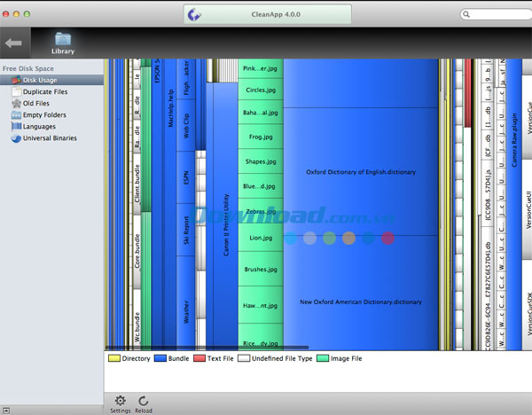Click the Duplicate Files page icon
The height and width of the screenshot is (415, 532).
[16, 91]
